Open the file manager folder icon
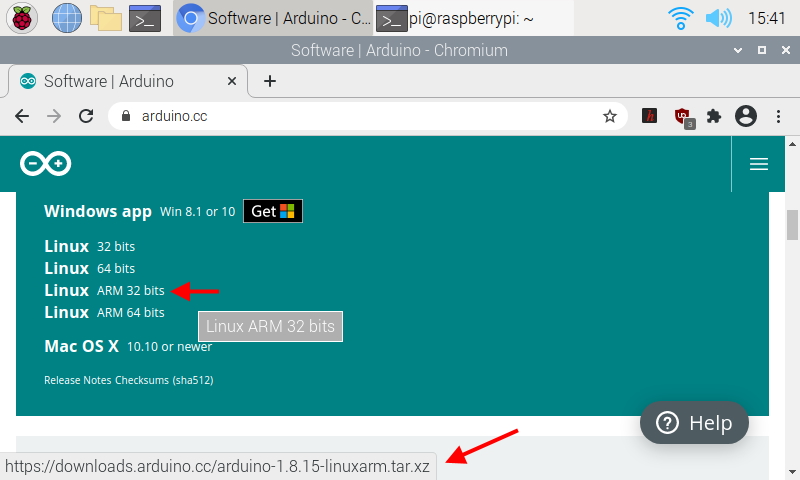The width and height of the screenshot is (800, 480). click(106, 18)
